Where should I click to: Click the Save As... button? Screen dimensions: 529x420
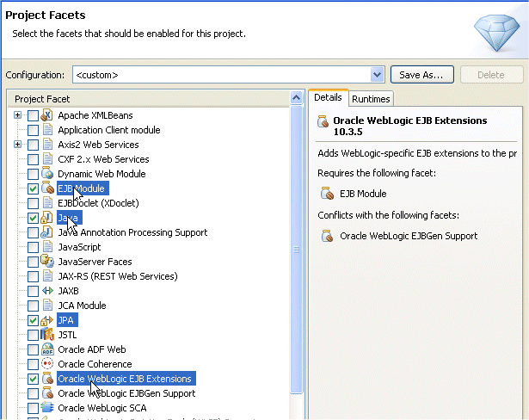coord(421,75)
